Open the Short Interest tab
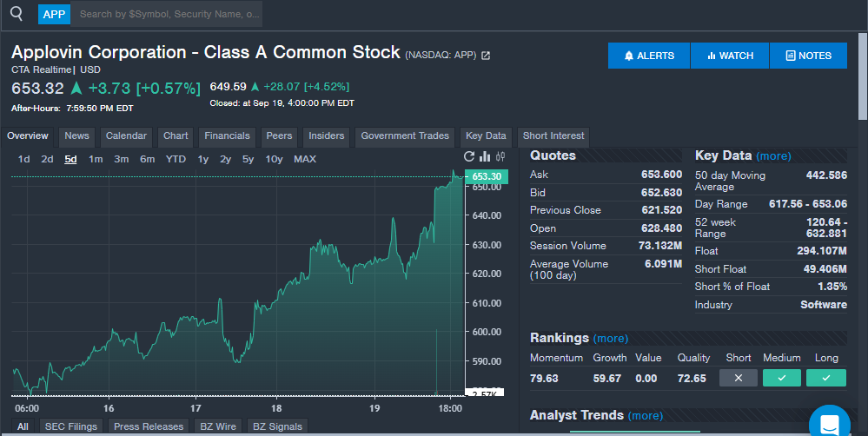Image resolution: width=868 pixels, height=436 pixels. click(x=554, y=136)
